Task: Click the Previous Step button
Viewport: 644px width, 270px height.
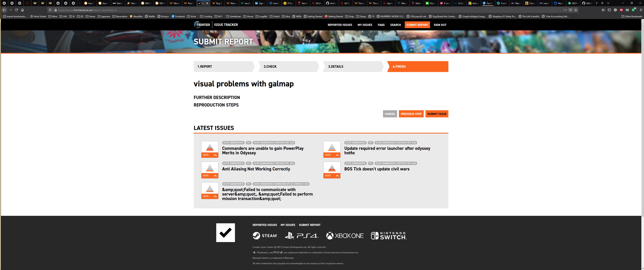Action: click(411, 114)
